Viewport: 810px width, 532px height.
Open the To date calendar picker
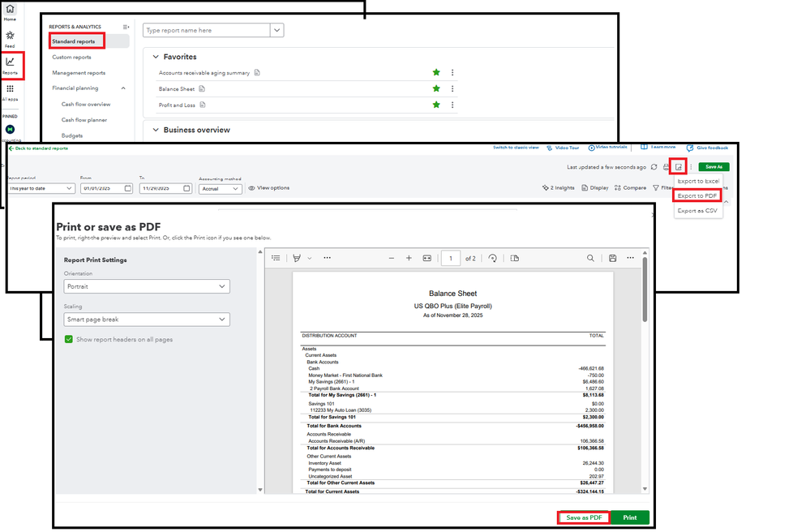(x=186, y=188)
